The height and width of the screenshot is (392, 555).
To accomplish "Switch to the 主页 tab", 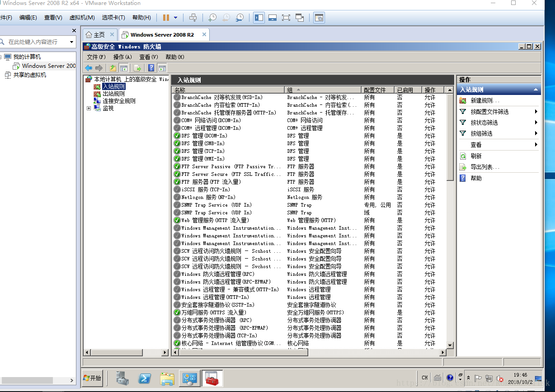I will (99, 35).
